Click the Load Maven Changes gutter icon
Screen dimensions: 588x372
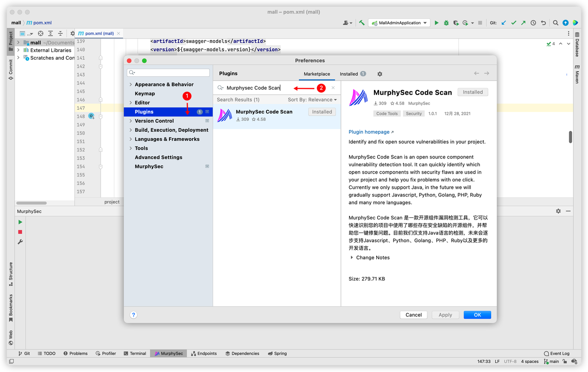(x=91, y=116)
